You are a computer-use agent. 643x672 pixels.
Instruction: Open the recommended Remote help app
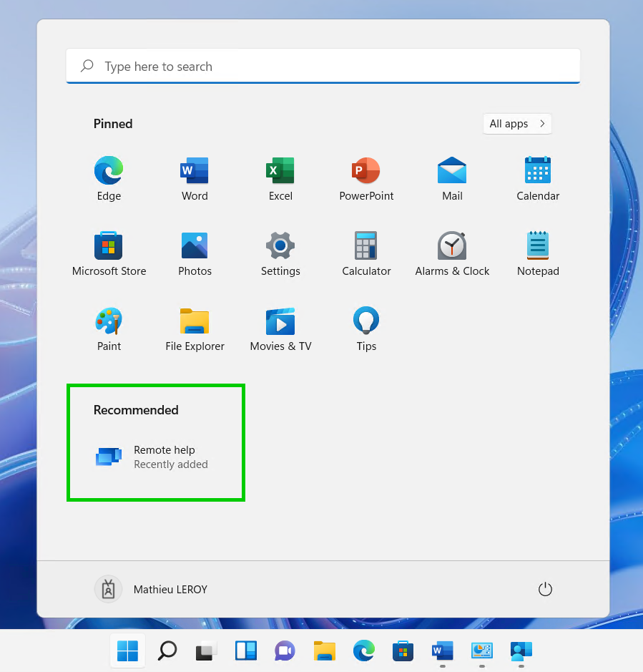151,457
